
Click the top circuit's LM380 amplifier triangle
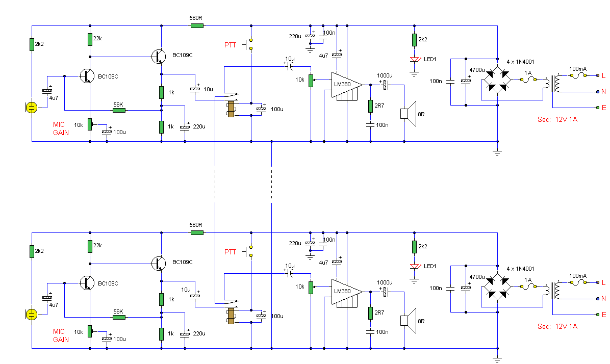[x=345, y=84]
